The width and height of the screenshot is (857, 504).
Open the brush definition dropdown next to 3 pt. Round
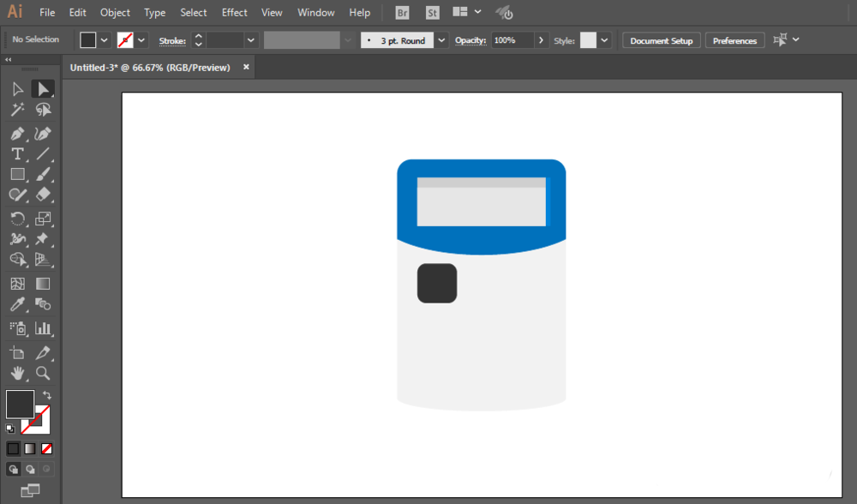coord(441,40)
